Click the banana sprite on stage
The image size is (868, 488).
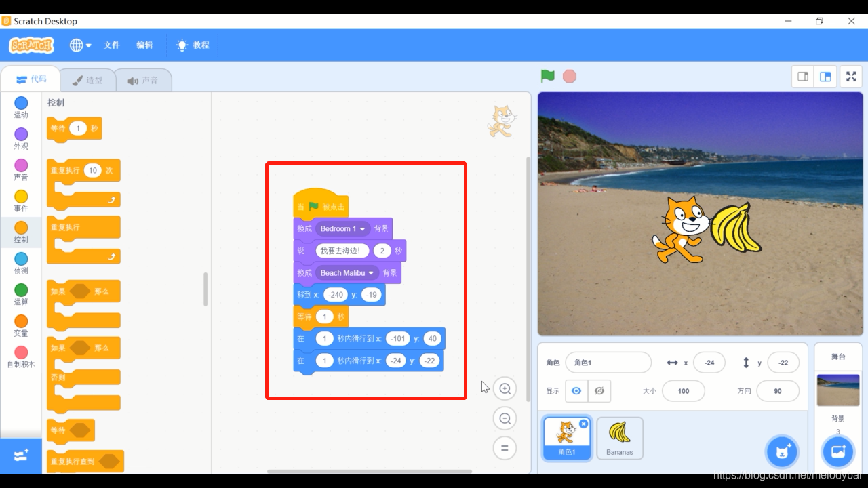736,227
